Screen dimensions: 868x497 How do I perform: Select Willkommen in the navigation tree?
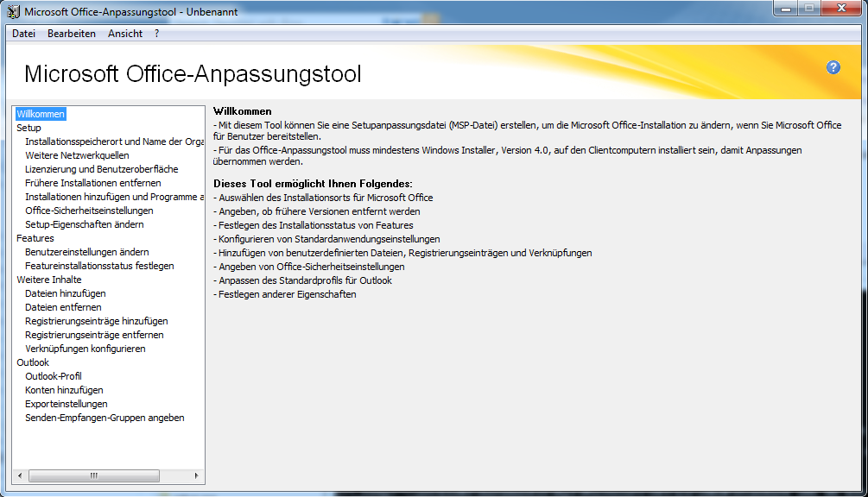coord(41,114)
